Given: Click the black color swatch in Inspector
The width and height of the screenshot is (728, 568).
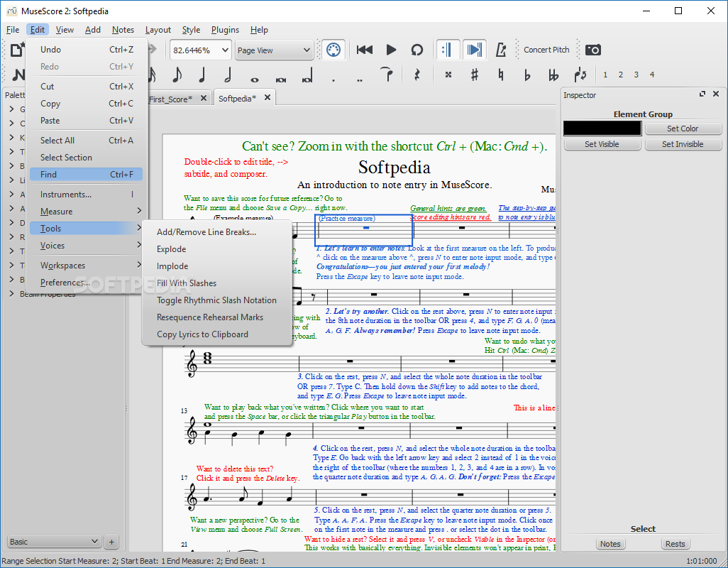Looking at the screenshot, I should [602, 129].
